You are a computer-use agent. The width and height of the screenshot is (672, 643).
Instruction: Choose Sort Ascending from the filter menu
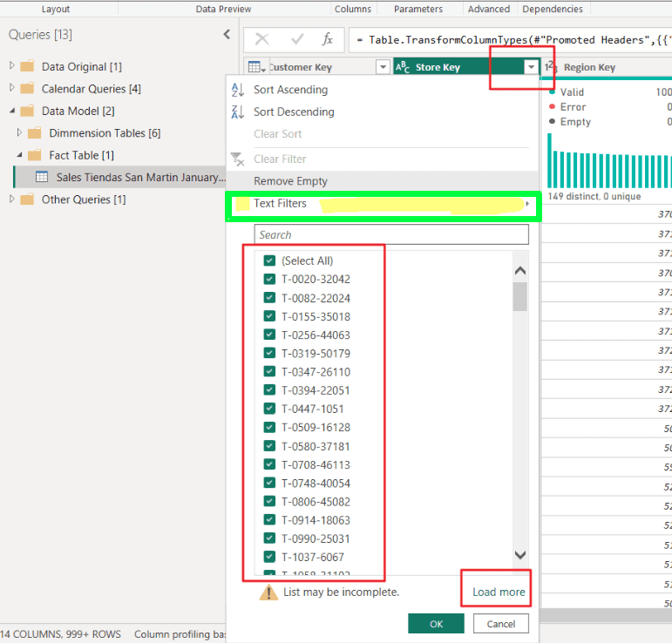click(x=290, y=90)
